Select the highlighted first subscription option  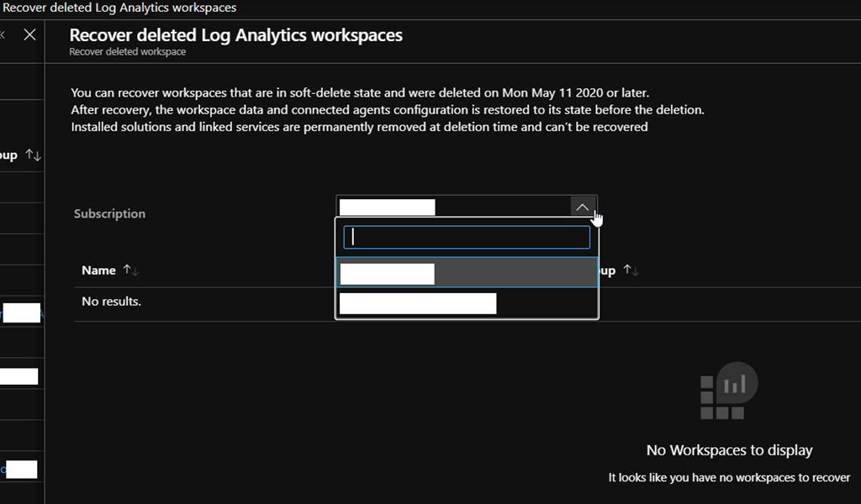(467, 274)
